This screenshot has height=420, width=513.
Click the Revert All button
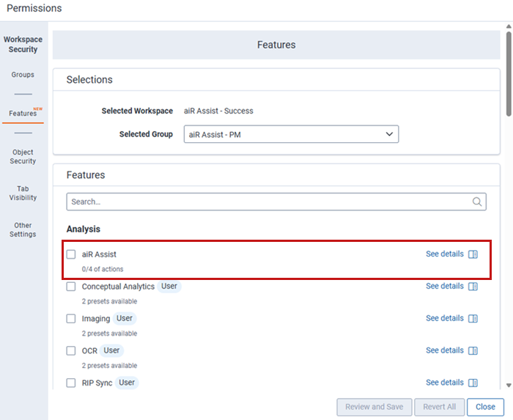(x=440, y=407)
